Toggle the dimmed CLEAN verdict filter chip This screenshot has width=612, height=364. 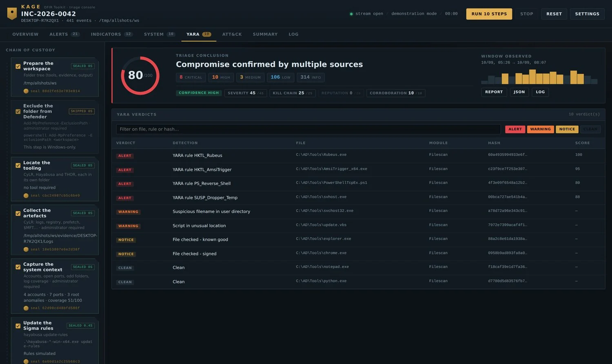click(x=590, y=129)
